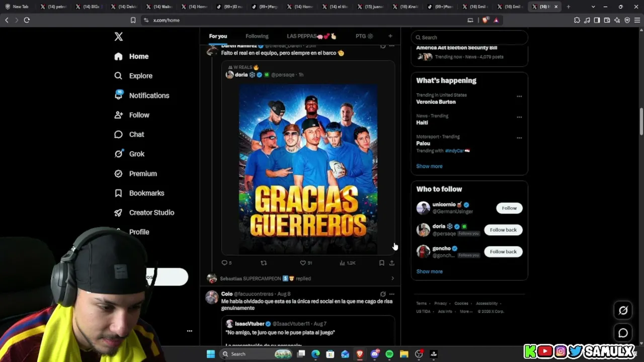Viewport: 644px width, 362px height.
Task: Follow back doria @persaqe
Action: point(503,230)
